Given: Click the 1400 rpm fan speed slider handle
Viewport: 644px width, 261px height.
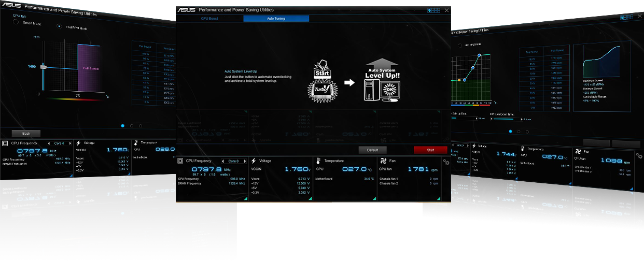Looking at the screenshot, I should click(x=44, y=67).
